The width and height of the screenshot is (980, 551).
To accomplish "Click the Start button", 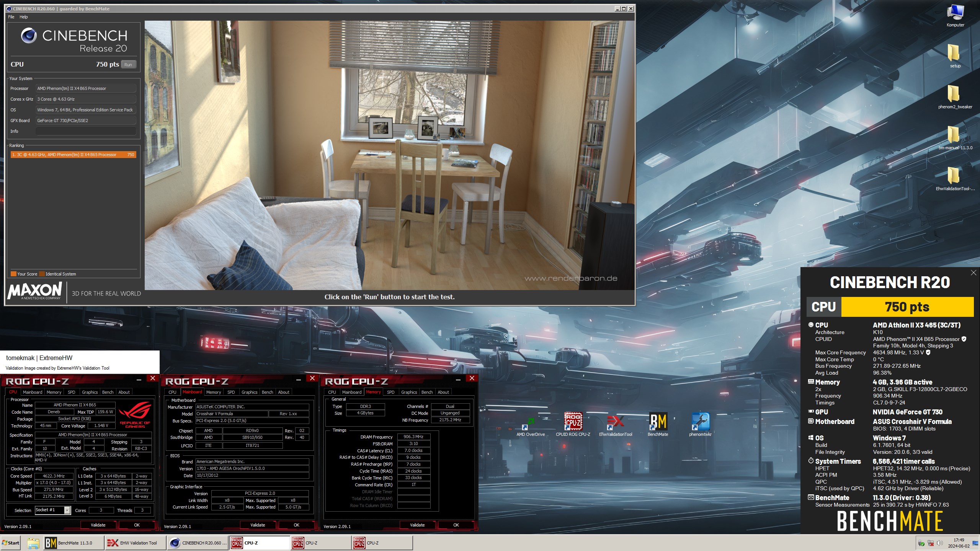I will click(x=11, y=543).
